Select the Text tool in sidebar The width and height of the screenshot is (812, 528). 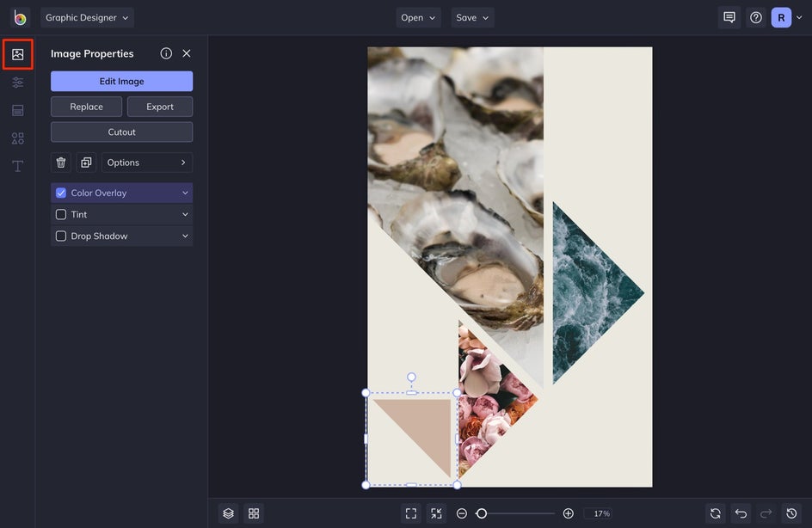pos(17,166)
